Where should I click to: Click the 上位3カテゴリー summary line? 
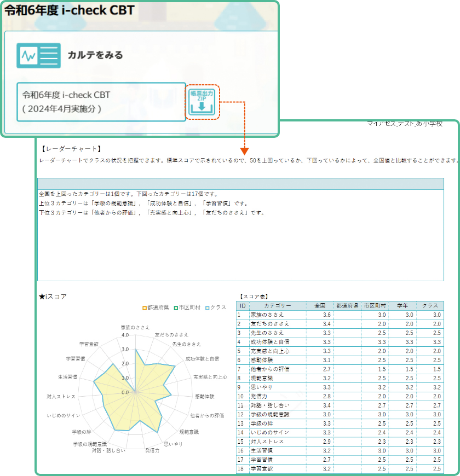(x=143, y=204)
